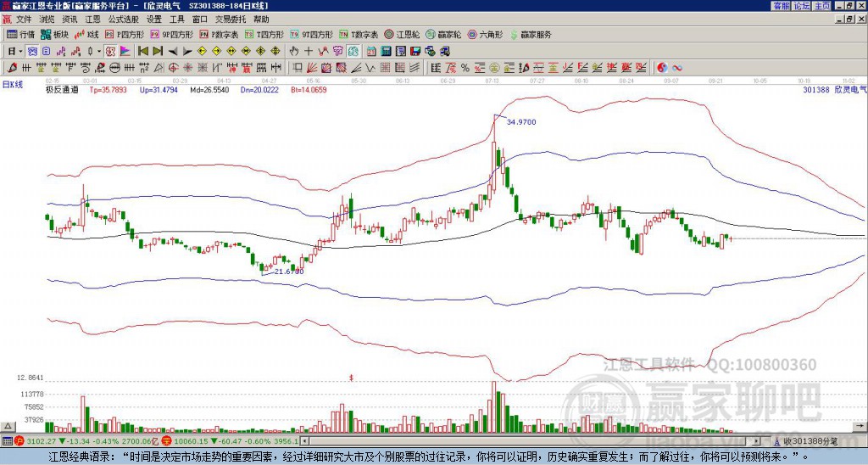This screenshot has height=465, width=868.
Task: Click the 主页 homepage button
Action: point(821,6)
